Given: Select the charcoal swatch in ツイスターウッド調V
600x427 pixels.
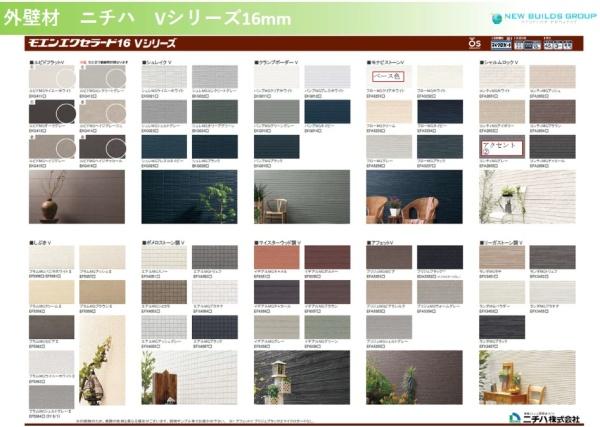Looking at the screenshot, I should click(x=277, y=292).
